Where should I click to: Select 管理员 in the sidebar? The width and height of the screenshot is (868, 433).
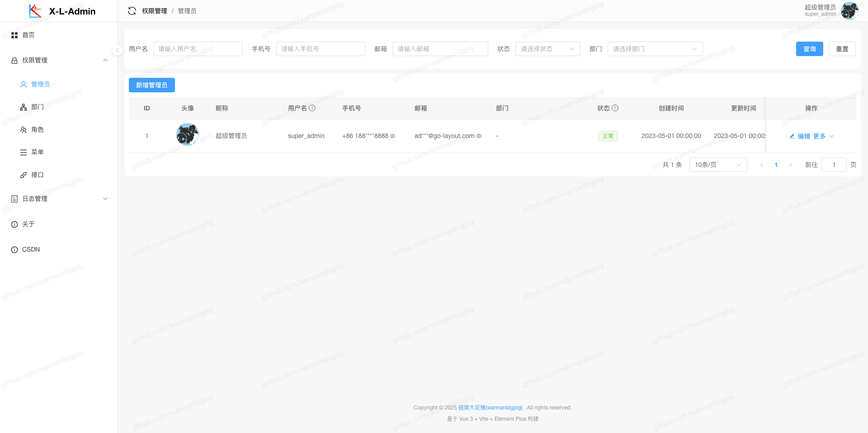[x=59, y=84]
